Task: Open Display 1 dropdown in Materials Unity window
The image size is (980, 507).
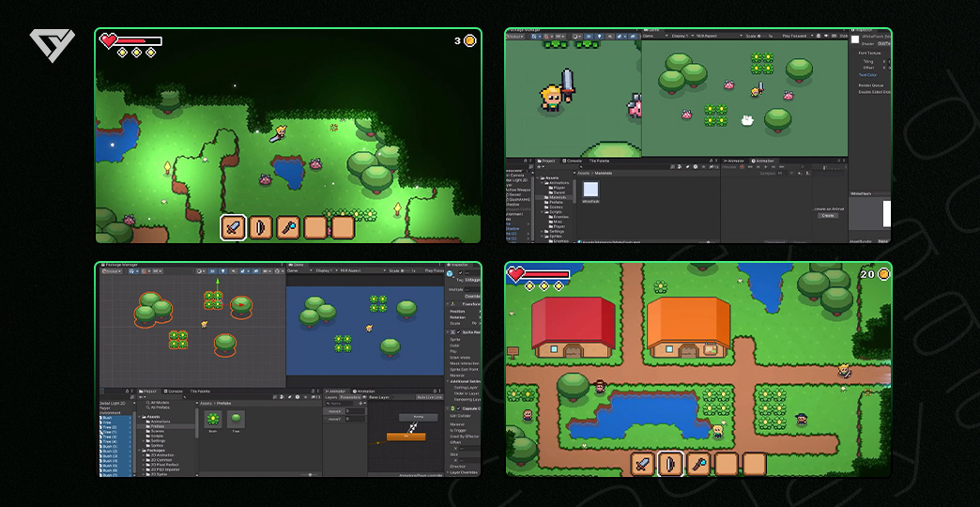Action: tap(681, 36)
